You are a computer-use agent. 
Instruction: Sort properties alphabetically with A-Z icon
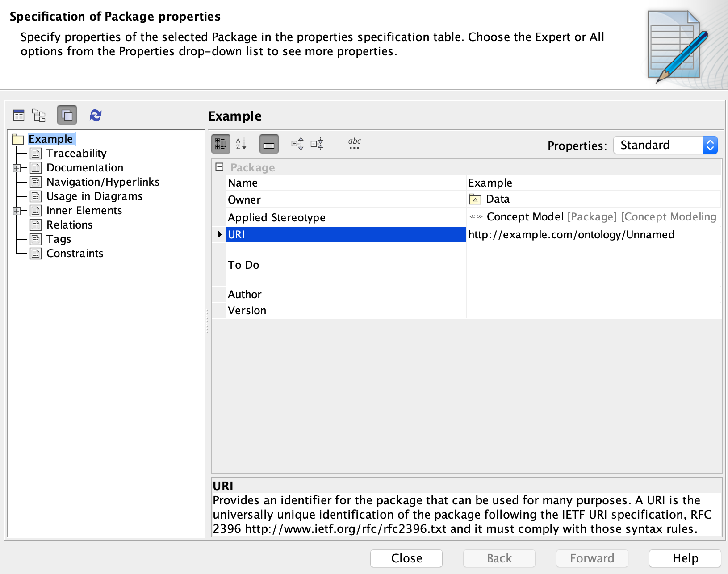(241, 144)
